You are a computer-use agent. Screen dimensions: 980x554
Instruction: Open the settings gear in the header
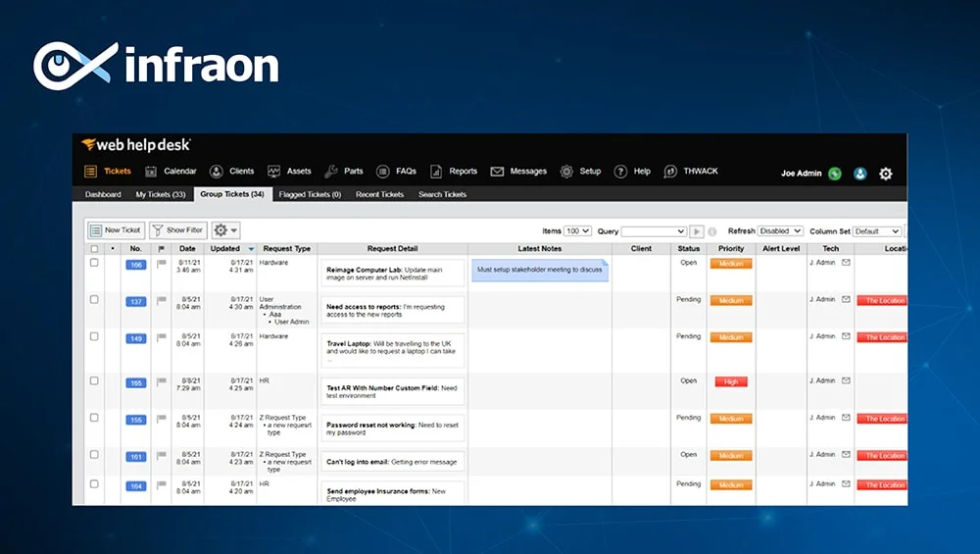pos(886,174)
